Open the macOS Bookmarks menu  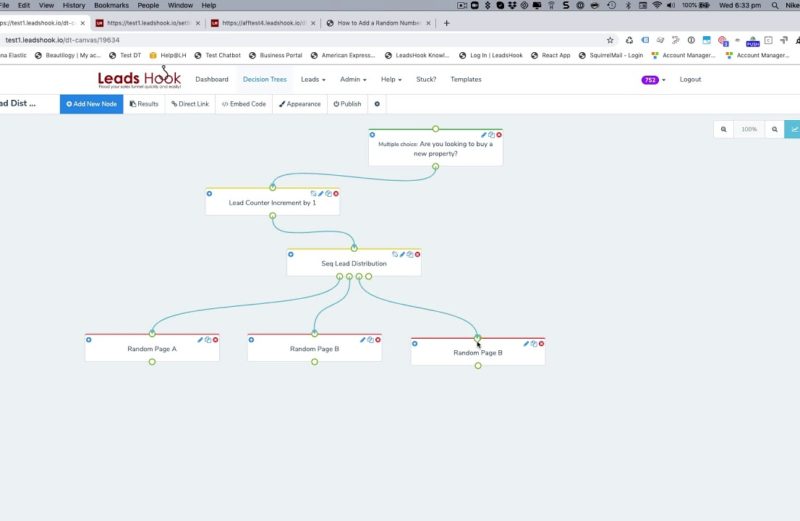pos(111,5)
